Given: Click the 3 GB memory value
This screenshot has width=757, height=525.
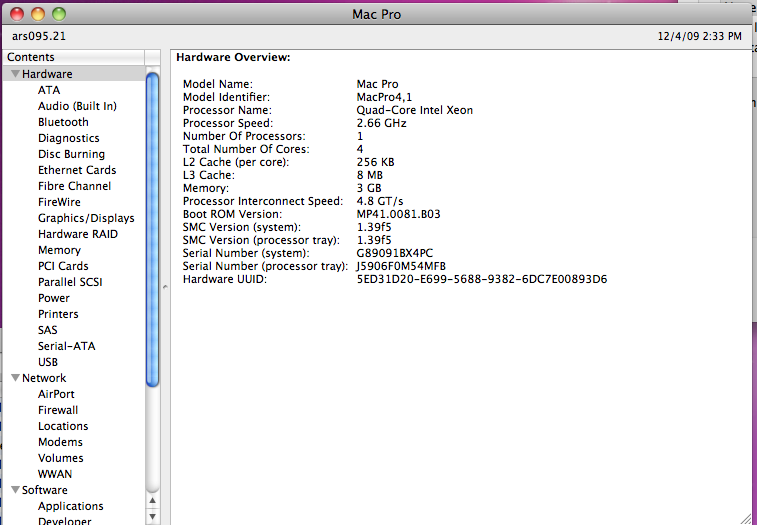Looking at the screenshot, I should [x=369, y=188].
